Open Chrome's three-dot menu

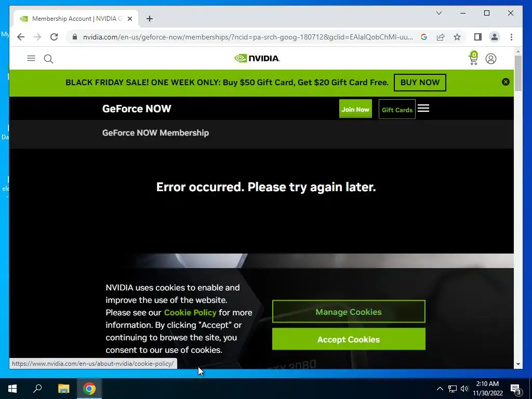(x=511, y=37)
